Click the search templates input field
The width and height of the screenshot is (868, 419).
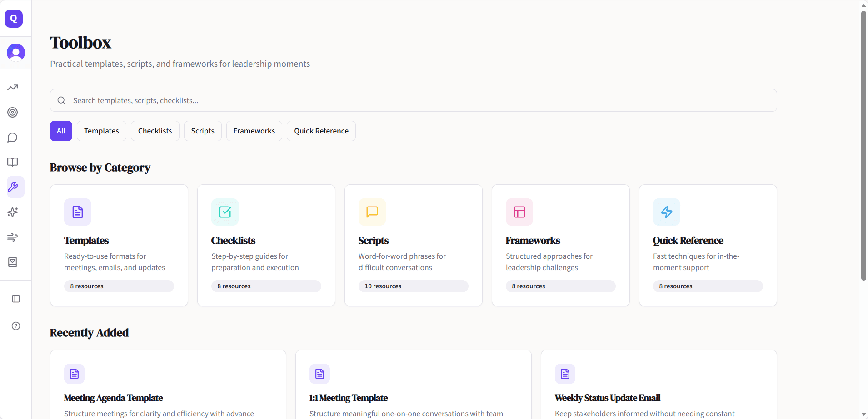click(413, 100)
